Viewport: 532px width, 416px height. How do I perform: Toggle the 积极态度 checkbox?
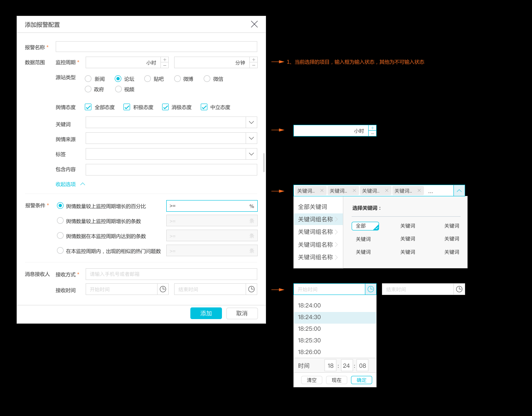point(127,107)
